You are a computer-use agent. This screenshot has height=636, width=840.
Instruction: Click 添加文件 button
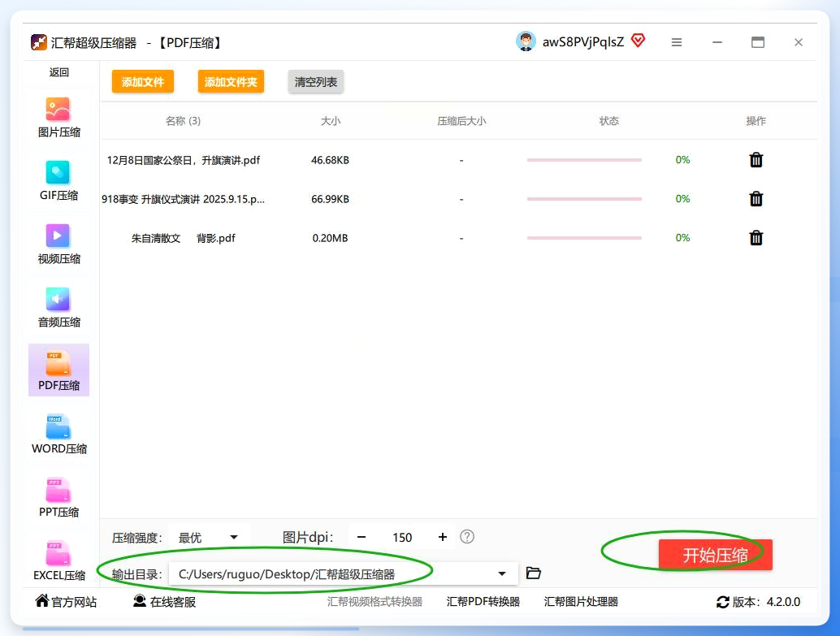click(142, 81)
